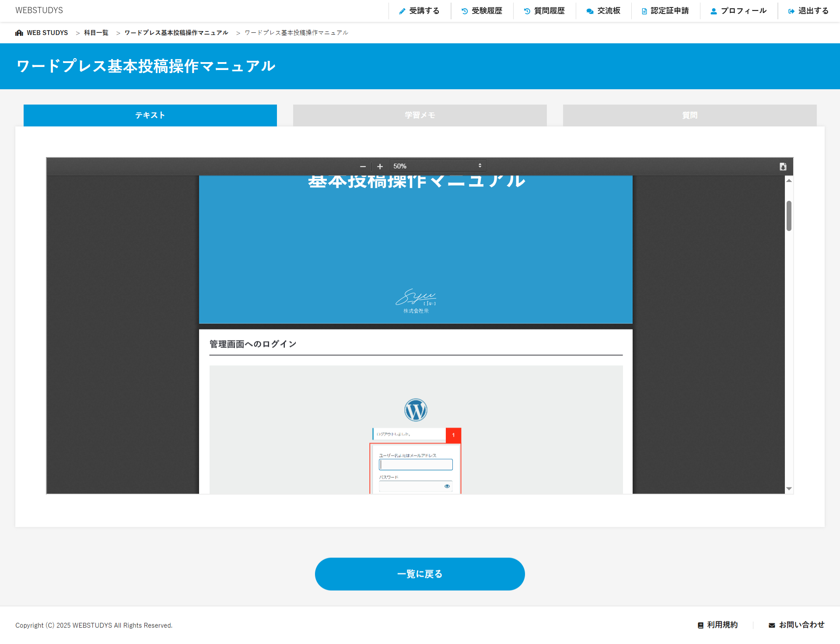Open プロフィール via the user icon

(714, 10)
